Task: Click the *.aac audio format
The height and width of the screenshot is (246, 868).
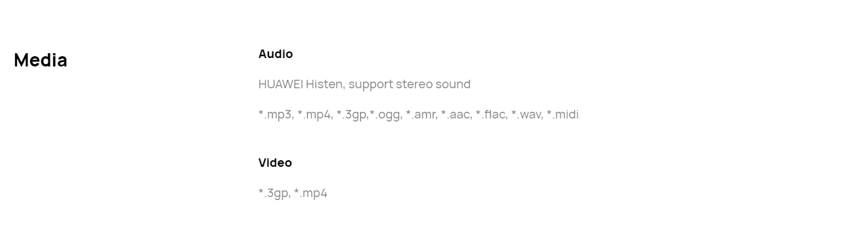Action: click(455, 114)
